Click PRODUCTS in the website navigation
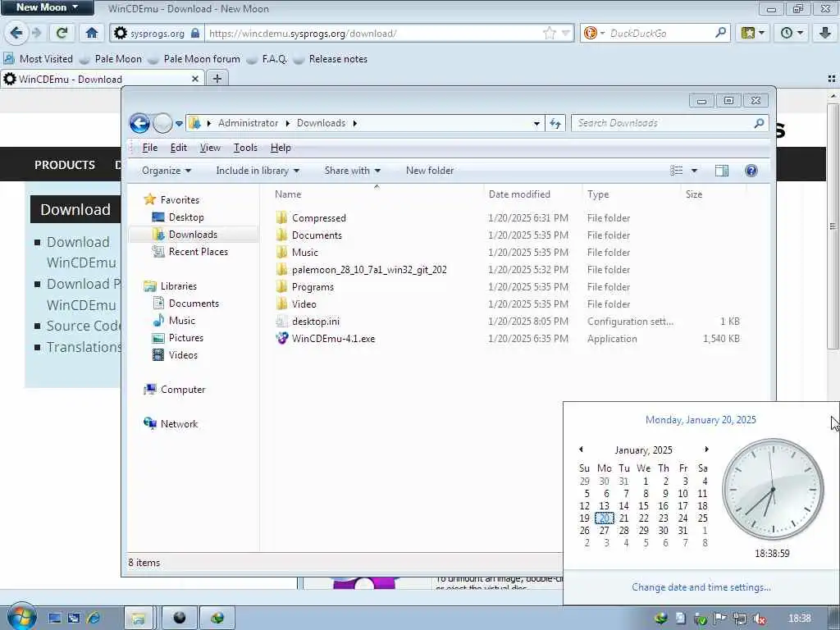Viewport: 840px width, 630px height. pos(64,165)
